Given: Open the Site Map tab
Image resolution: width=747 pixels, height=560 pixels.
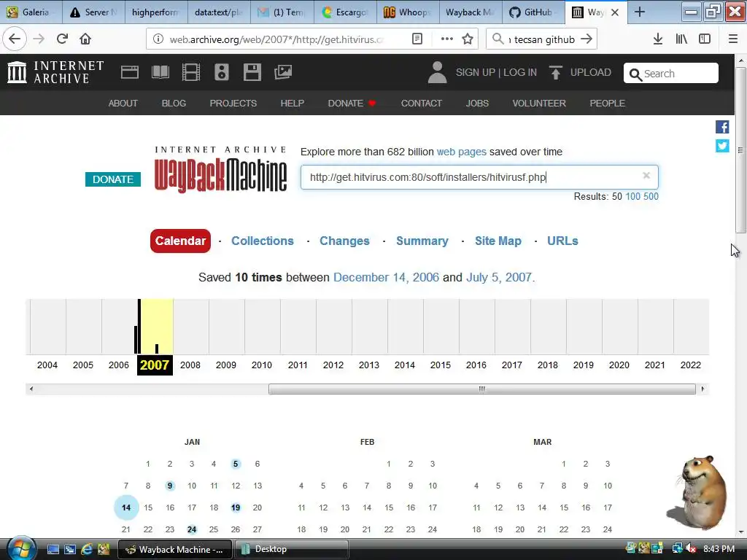Looking at the screenshot, I should [x=498, y=241].
